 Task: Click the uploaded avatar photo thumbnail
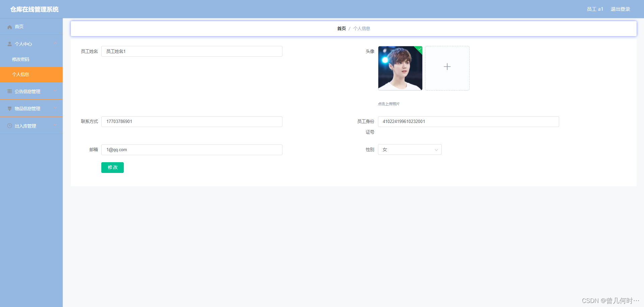tap(400, 68)
